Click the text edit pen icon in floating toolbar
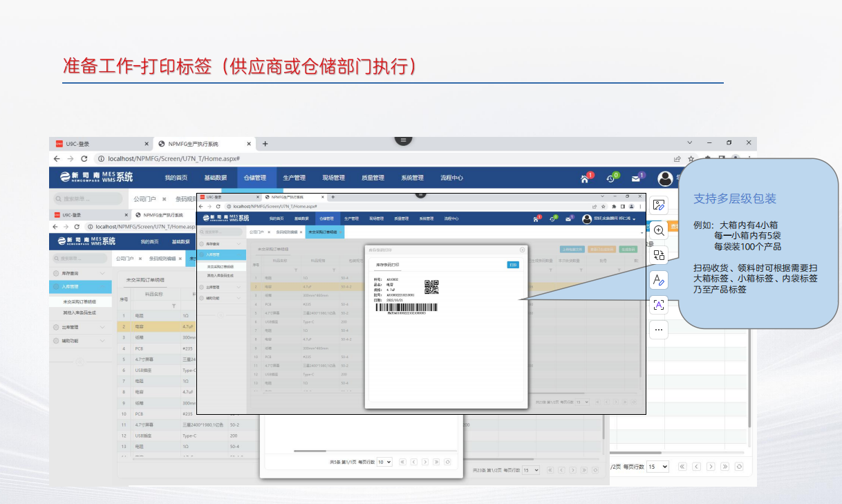This screenshot has width=842, height=504. tap(659, 280)
